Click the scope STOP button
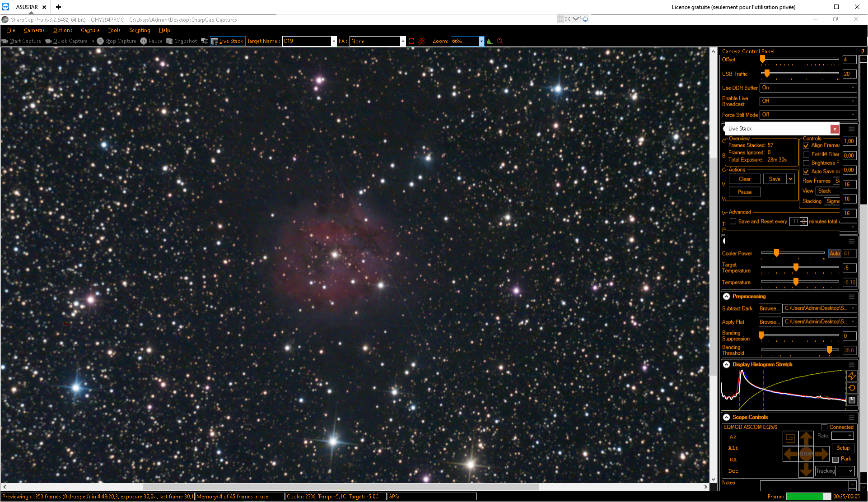Image resolution: width=868 pixels, height=502 pixels. (806, 454)
